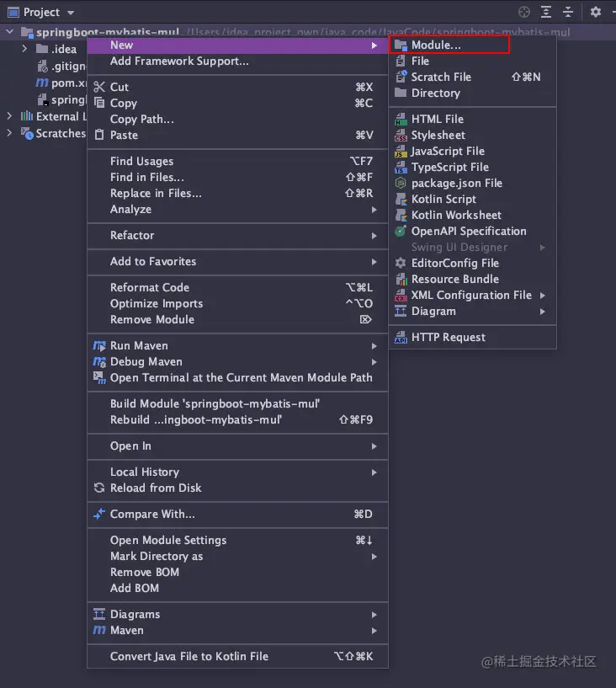Image resolution: width=616 pixels, height=688 pixels.
Task: Click the EditorConfig File gear icon
Action: [401, 263]
